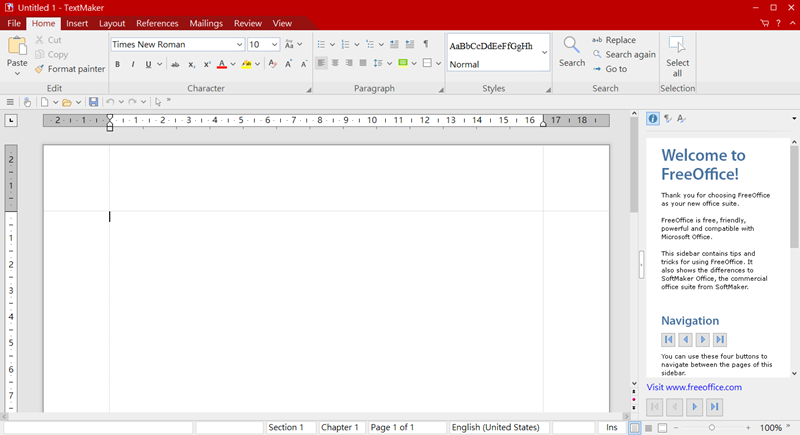Switch to the Mailings ribbon tab

[x=206, y=23]
